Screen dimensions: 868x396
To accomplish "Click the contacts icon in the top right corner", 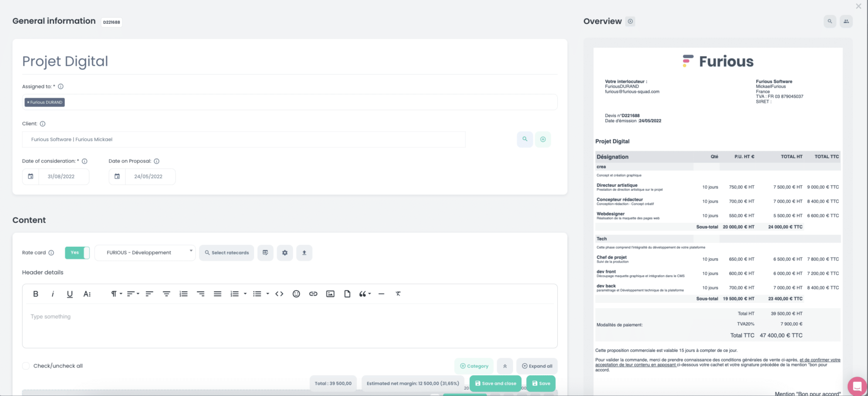I will pyautogui.click(x=846, y=21).
